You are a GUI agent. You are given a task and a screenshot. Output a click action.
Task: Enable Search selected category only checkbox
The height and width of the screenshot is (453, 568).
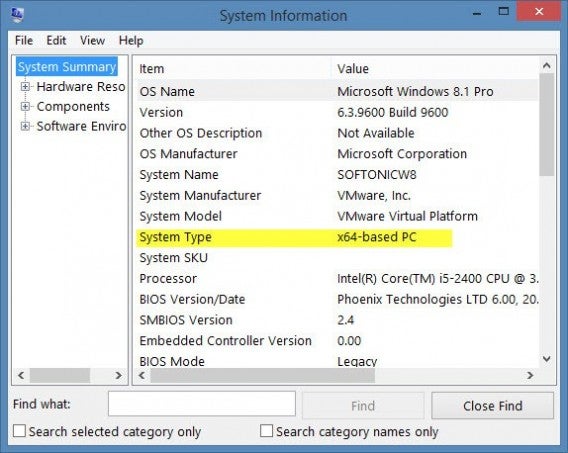(x=19, y=431)
